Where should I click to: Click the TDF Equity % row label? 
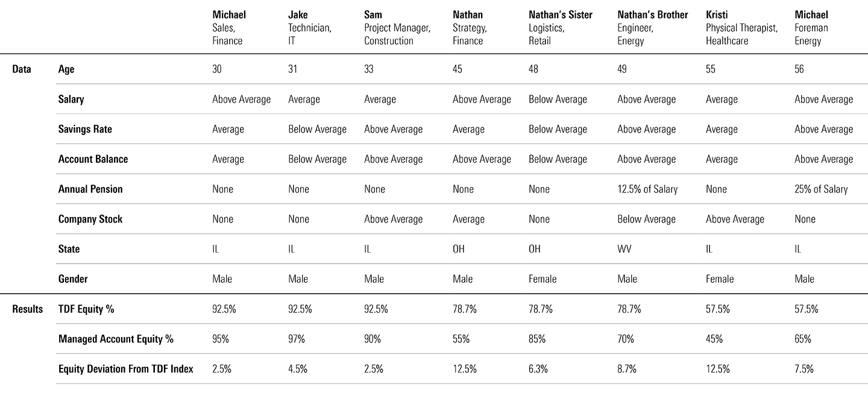coord(86,309)
